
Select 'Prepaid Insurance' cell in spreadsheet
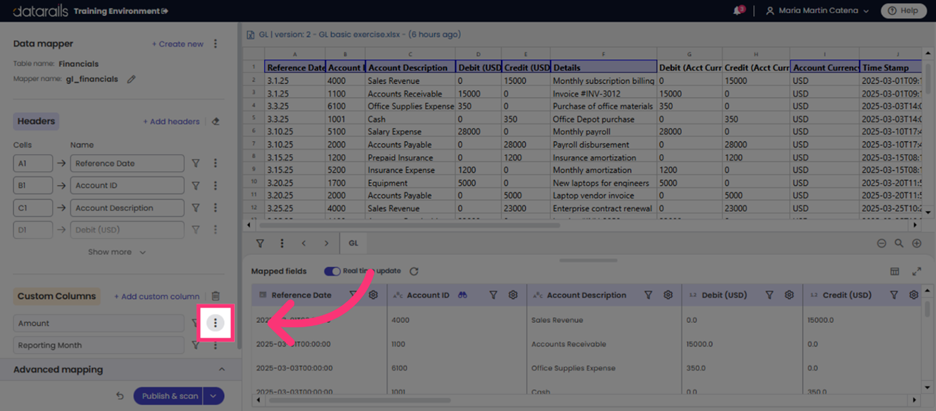410,157
